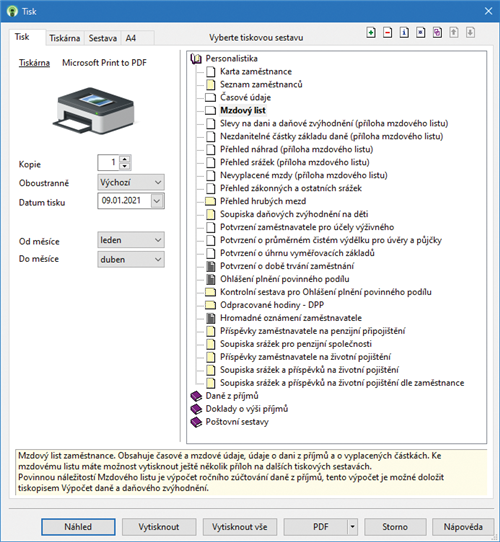Click the move report down arrow icon

click(470, 33)
